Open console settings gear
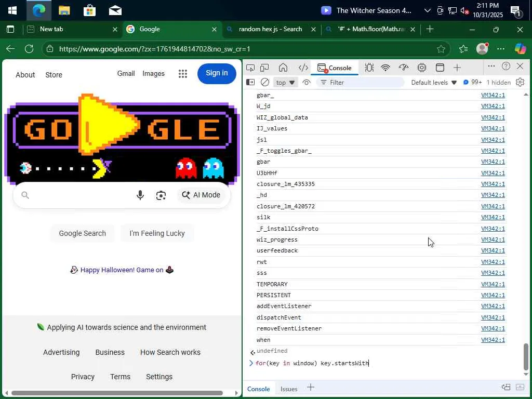The image size is (532, 399). [x=520, y=82]
